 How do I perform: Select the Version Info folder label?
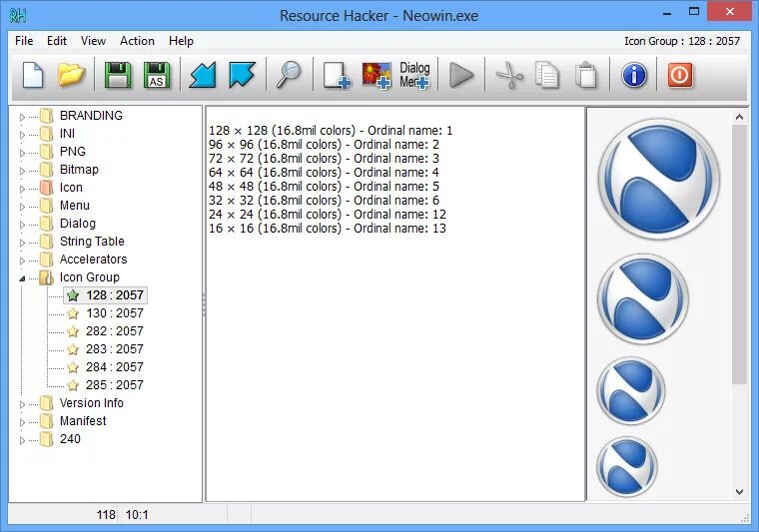pyautogui.click(x=92, y=403)
